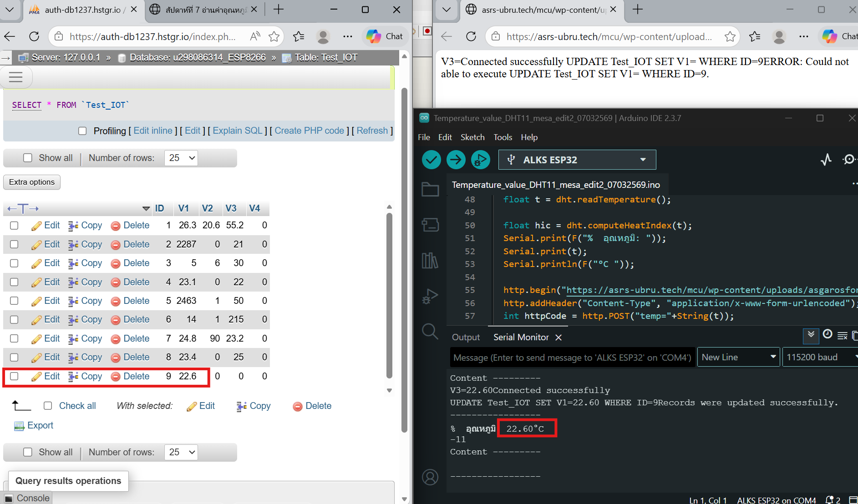Switch to the Output tab
Image resolution: width=858 pixels, height=504 pixels.
point(466,337)
